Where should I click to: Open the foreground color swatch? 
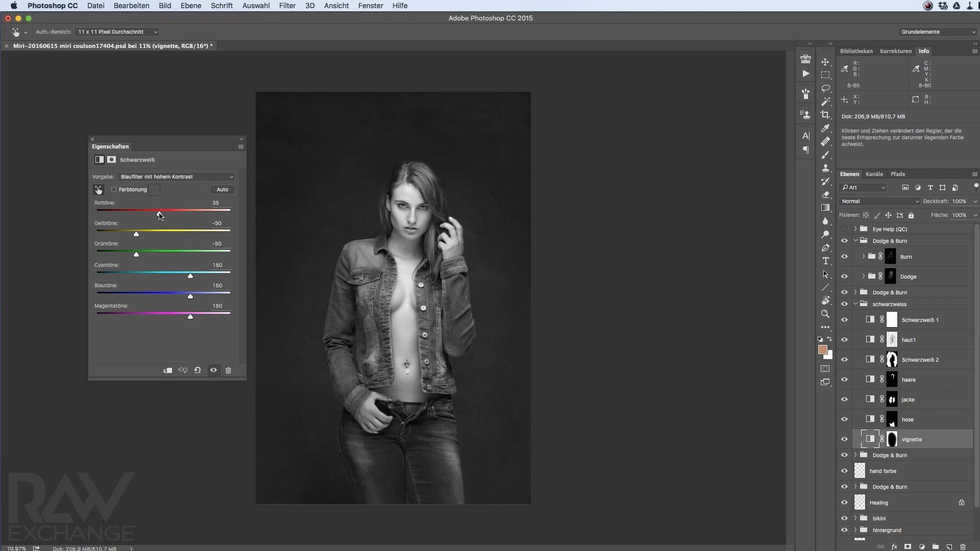pyautogui.click(x=822, y=349)
